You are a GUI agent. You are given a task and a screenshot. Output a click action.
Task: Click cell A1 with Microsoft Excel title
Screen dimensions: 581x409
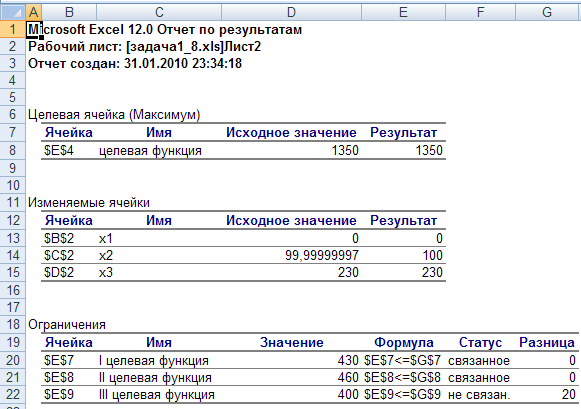click(x=33, y=30)
